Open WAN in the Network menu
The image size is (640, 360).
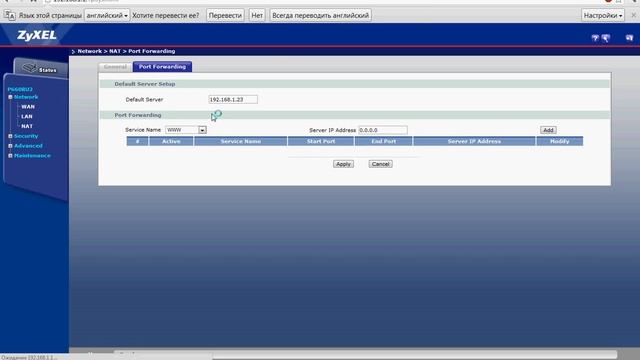tap(28, 107)
